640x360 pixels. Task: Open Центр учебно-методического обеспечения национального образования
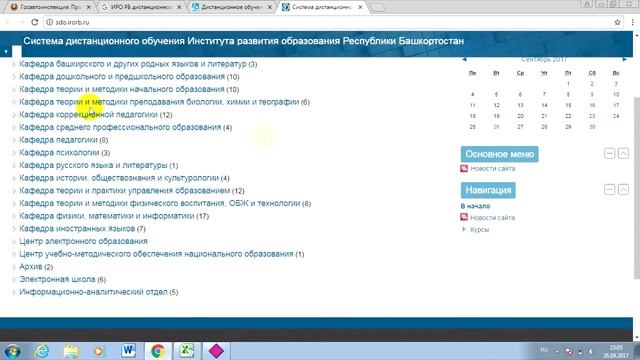click(156, 253)
